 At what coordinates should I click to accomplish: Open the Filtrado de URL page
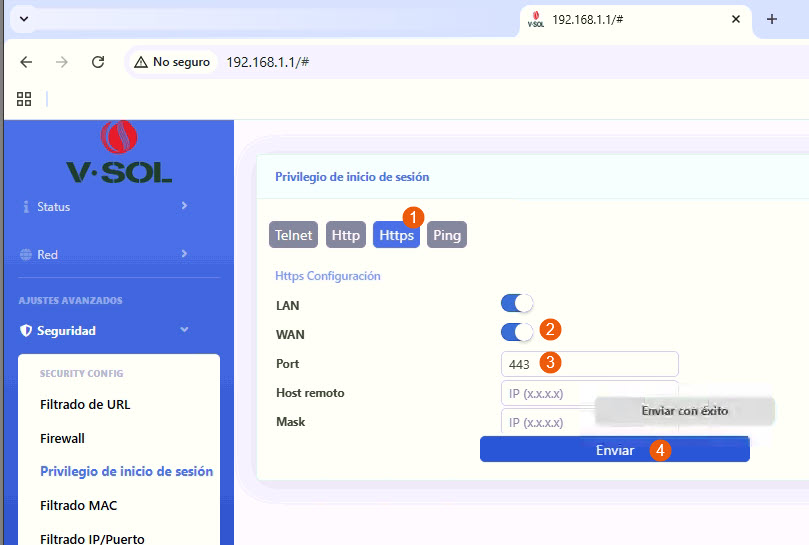pos(85,405)
